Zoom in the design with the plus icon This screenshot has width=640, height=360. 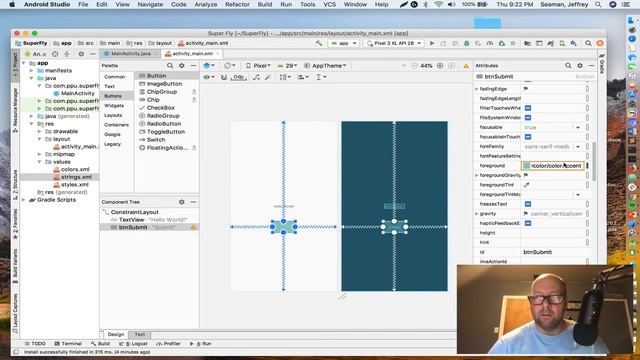tap(440, 66)
